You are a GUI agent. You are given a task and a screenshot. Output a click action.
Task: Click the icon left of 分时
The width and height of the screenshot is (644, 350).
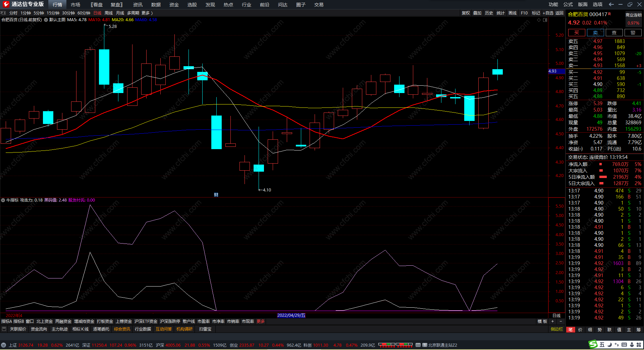click(x=3, y=13)
